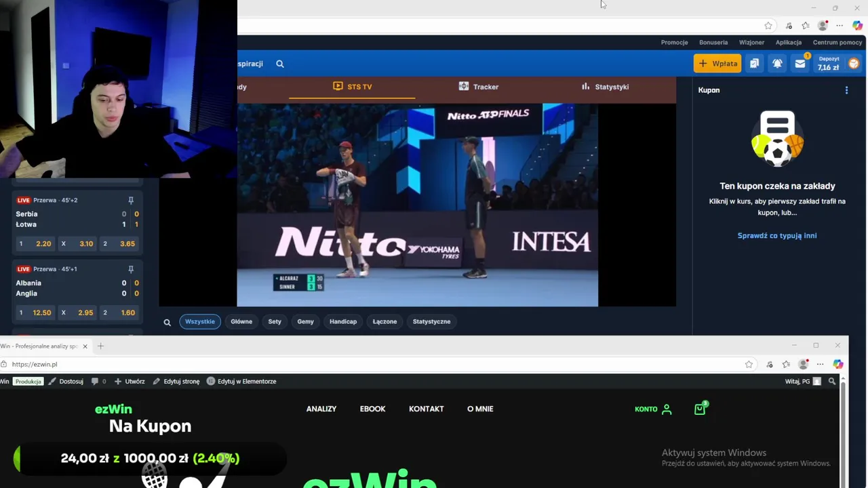Open a new tab in ezWin browser
The image size is (868, 488).
point(100,346)
